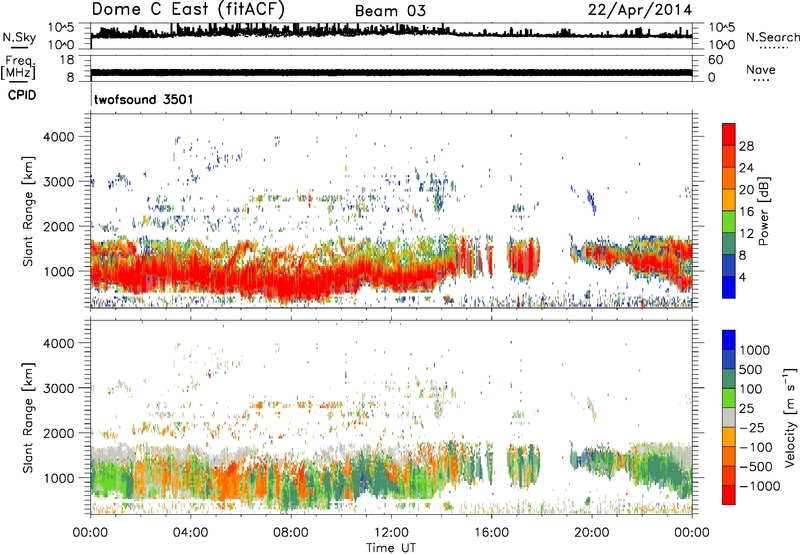The width and height of the screenshot is (800, 554).
Task: Click the "CPID" row label
Action: tap(22, 95)
